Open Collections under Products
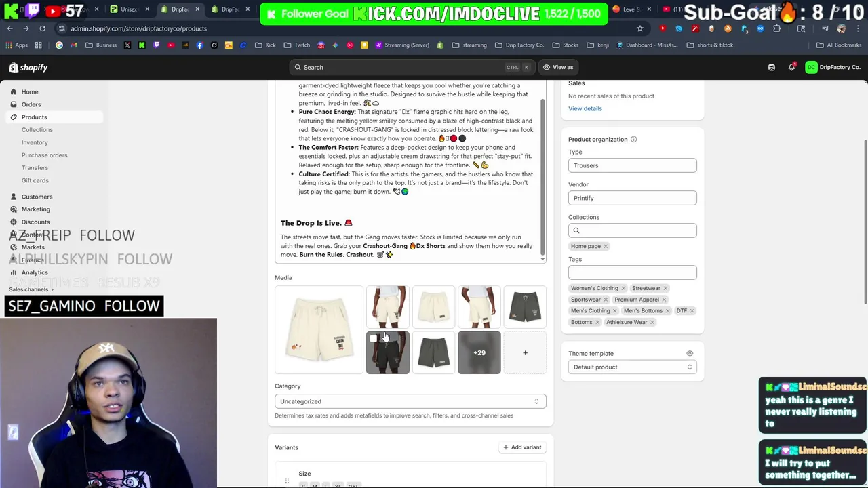Viewport: 868px width, 488px height. tap(37, 129)
